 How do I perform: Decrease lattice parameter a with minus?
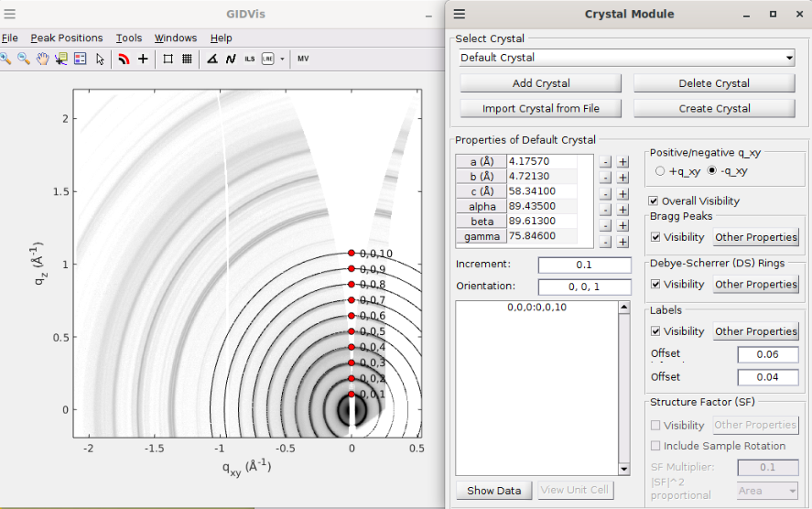[x=605, y=161]
